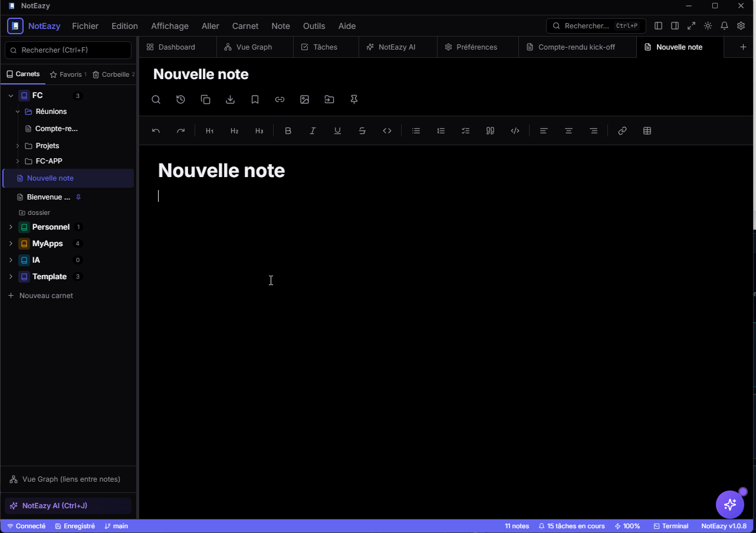756x533 pixels.
Task: Move note using folder-arrow icon
Action: coord(329,100)
